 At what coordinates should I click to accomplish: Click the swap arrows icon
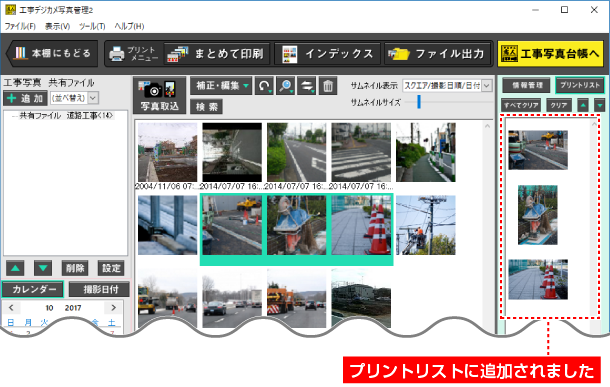pyautogui.click(x=307, y=86)
